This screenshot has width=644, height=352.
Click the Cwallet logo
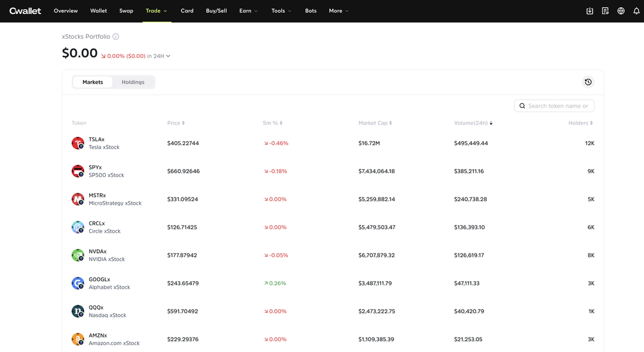[25, 11]
